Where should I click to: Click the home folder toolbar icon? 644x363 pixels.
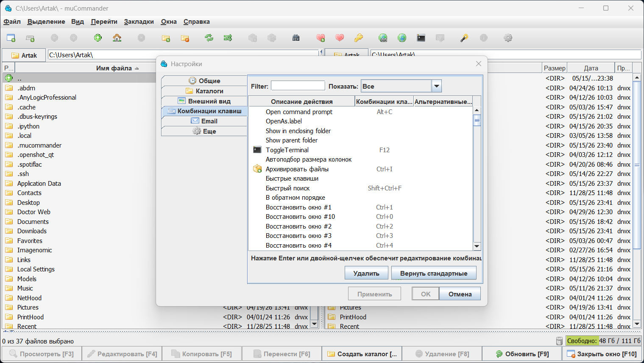[117, 38]
